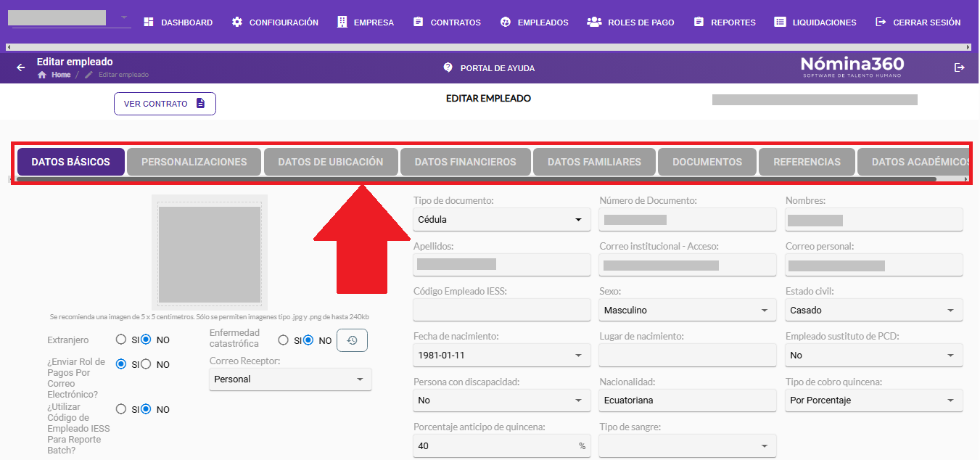
Task: Click the Configuración gear icon
Action: click(237, 22)
